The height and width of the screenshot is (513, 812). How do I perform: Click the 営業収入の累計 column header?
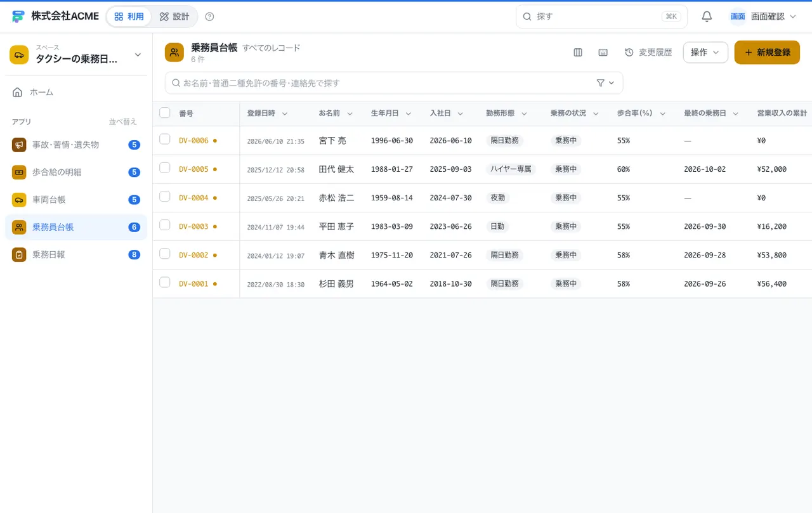pyautogui.click(x=782, y=114)
